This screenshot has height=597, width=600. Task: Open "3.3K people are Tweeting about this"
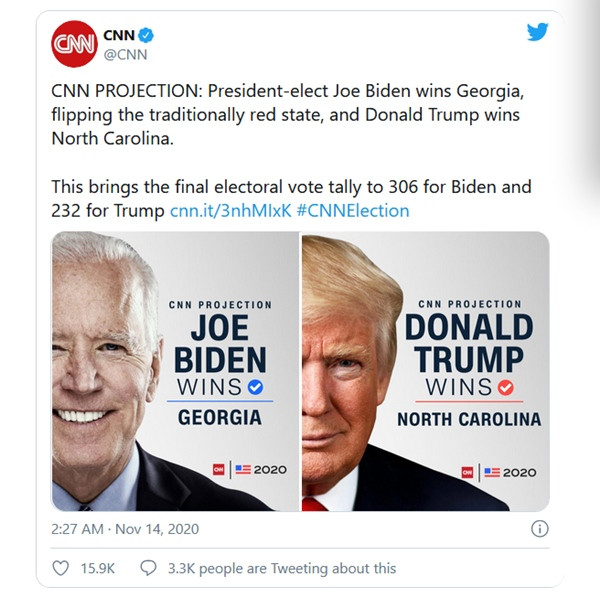281,568
